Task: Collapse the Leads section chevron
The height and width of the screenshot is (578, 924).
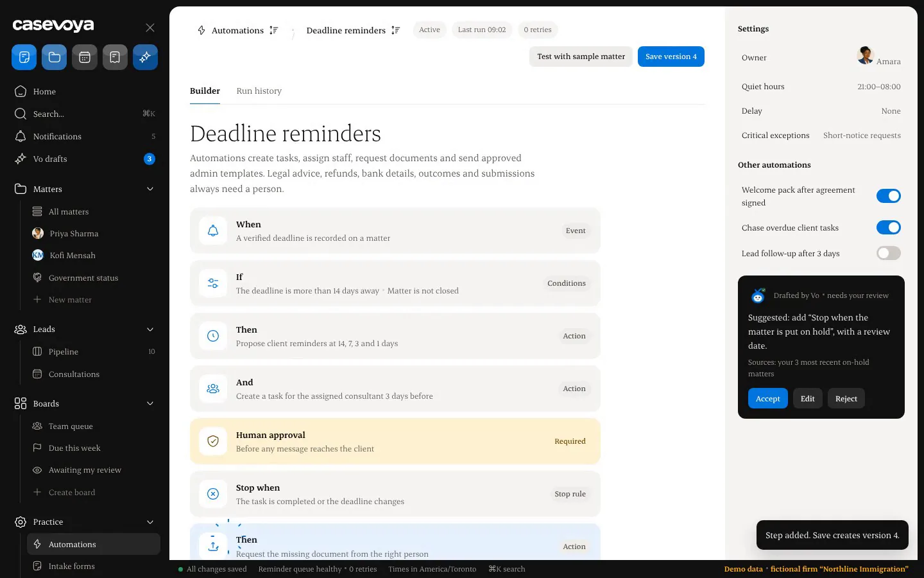Action: coord(150,329)
